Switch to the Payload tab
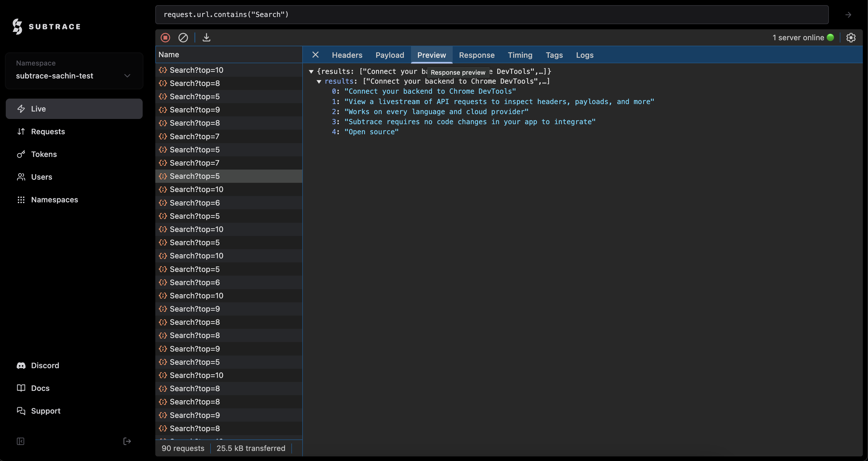This screenshot has width=868, height=461. click(x=390, y=55)
